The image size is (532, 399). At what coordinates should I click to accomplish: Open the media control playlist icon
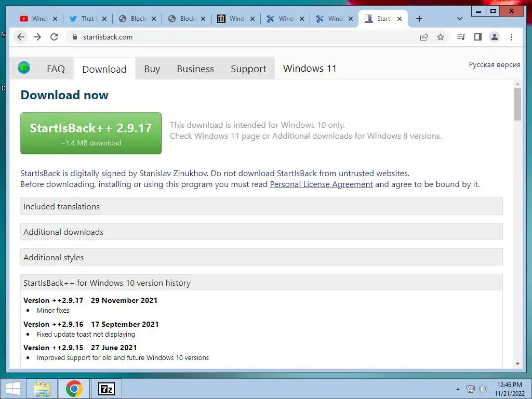(461, 37)
